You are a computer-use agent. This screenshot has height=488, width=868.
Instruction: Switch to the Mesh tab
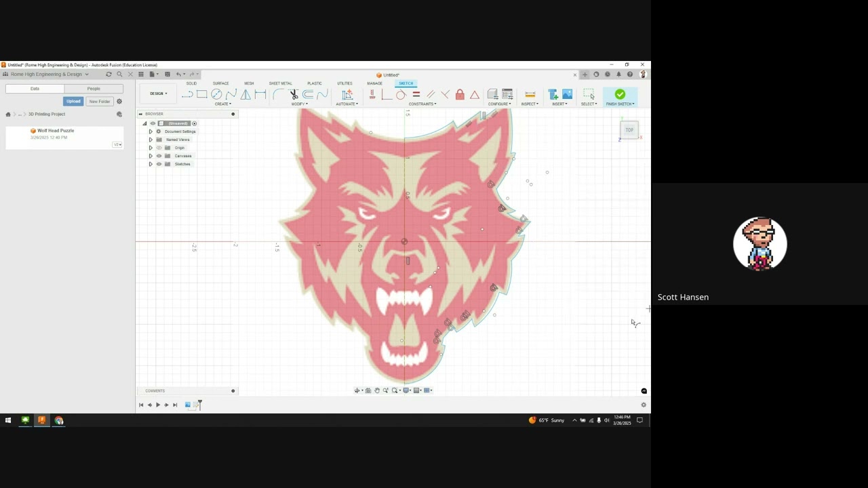click(x=249, y=83)
